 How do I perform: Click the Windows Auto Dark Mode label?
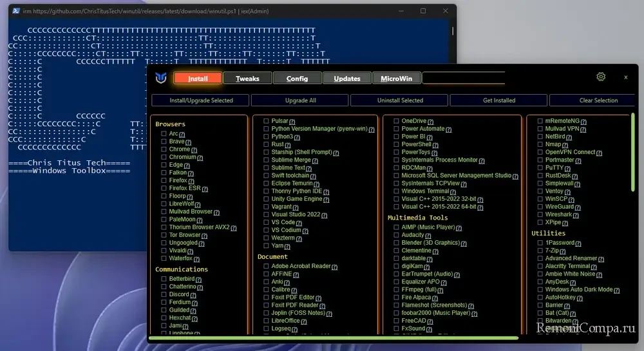tap(579, 289)
